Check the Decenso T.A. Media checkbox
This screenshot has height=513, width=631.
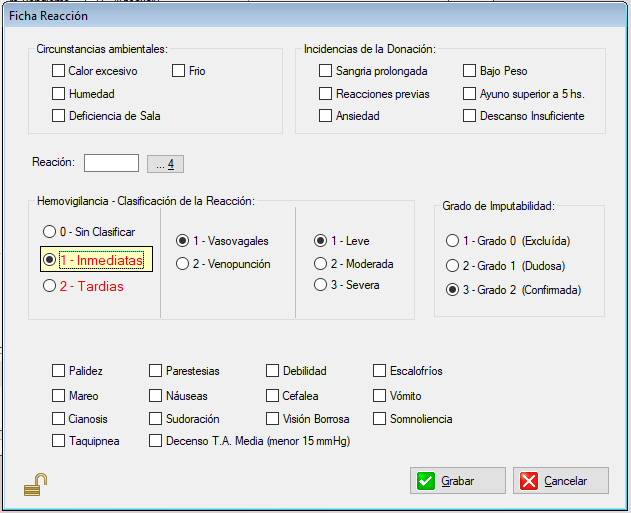coord(156,441)
